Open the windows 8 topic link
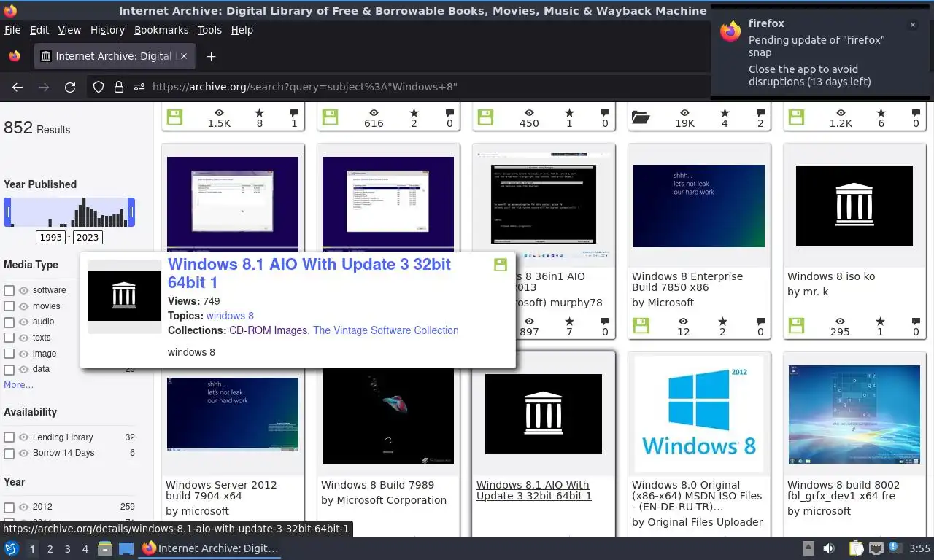Image resolution: width=934 pixels, height=560 pixels. click(230, 316)
